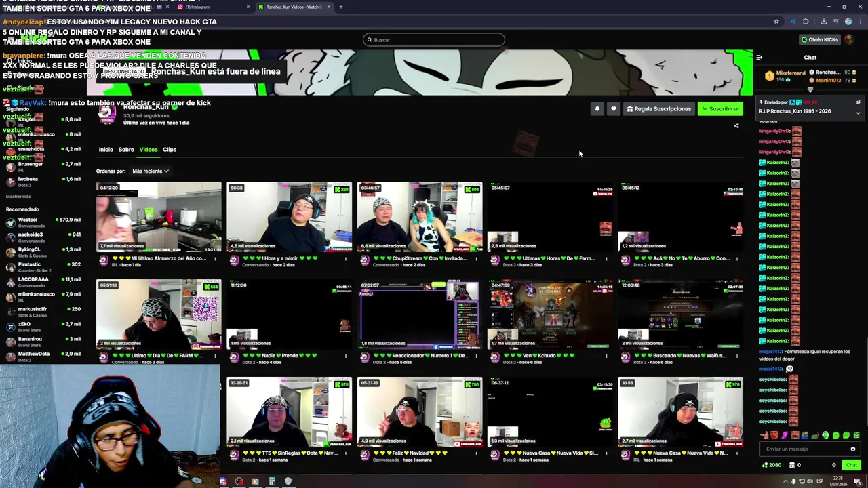Switch to the Clips channel tab
Image resolution: width=868 pixels, height=488 pixels.
[x=170, y=150]
